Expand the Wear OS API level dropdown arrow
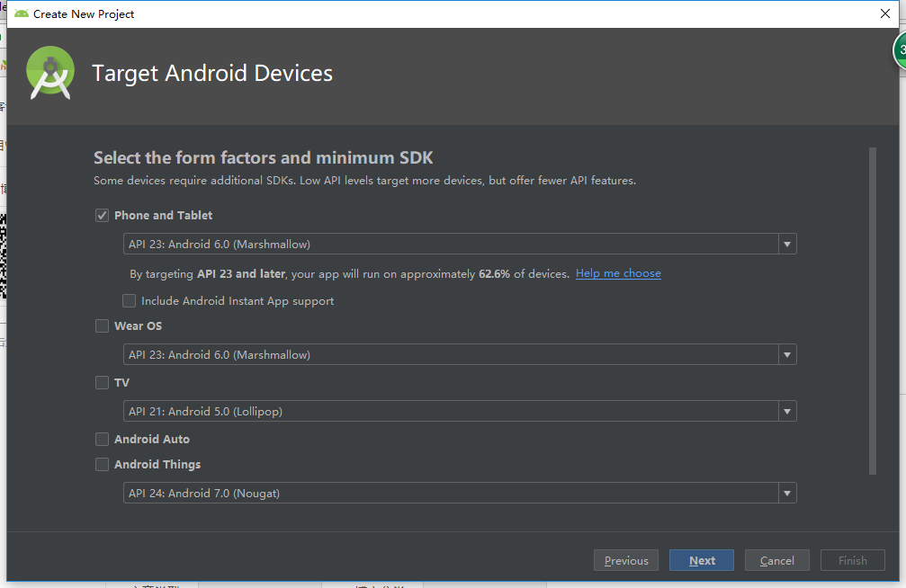Image resolution: width=906 pixels, height=588 pixels. [787, 354]
